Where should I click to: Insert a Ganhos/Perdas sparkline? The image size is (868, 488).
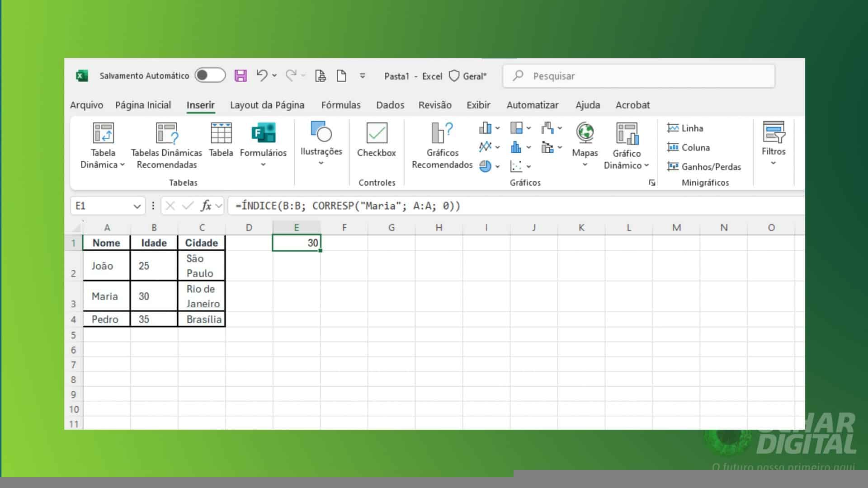704,167
